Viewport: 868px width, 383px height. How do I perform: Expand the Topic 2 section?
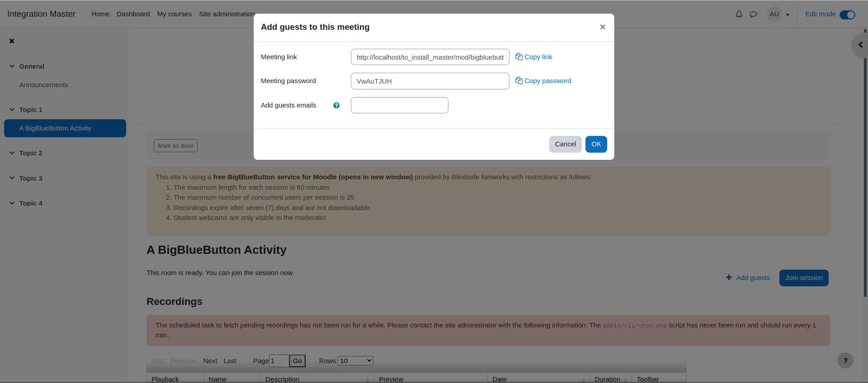tap(12, 153)
